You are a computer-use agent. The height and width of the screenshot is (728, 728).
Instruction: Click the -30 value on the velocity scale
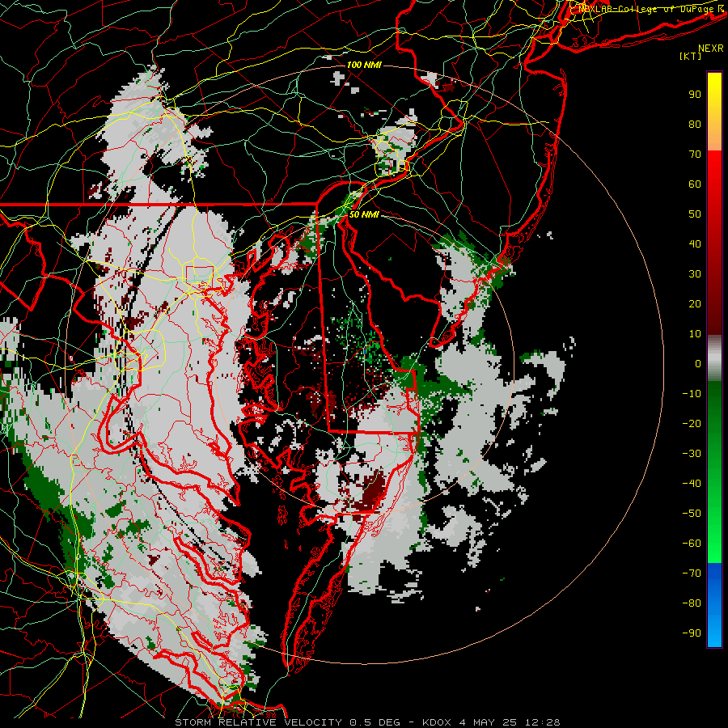pyautogui.click(x=692, y=454)
